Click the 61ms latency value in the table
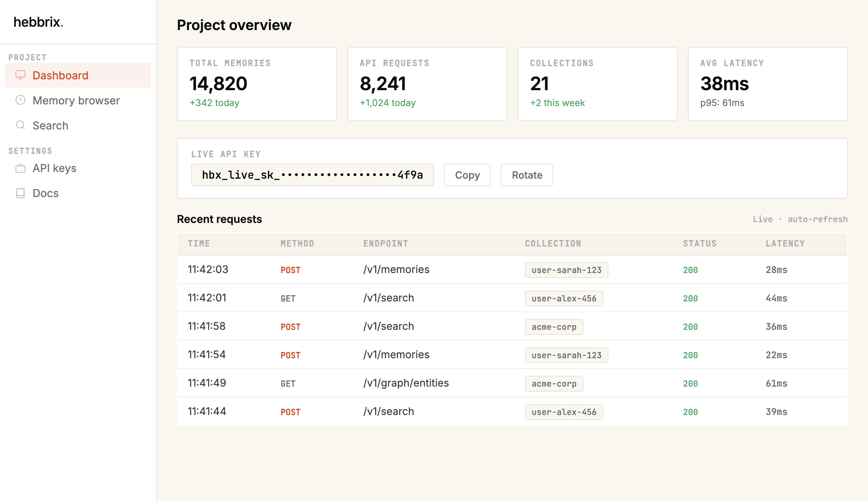The image size is (868, 501). (x=776, y=383)
